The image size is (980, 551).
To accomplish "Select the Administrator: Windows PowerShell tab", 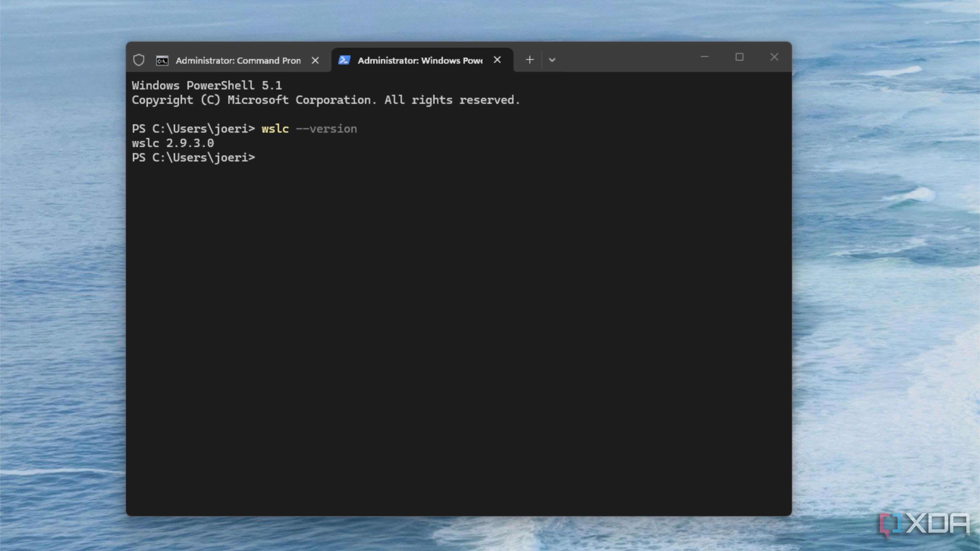I will click(x=422, y=60).
